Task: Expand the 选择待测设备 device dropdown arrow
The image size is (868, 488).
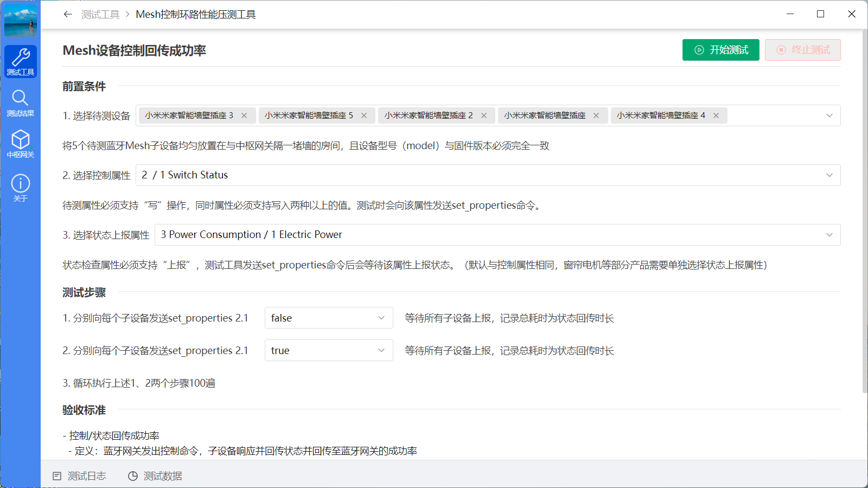Action: [x=829, y=115]
